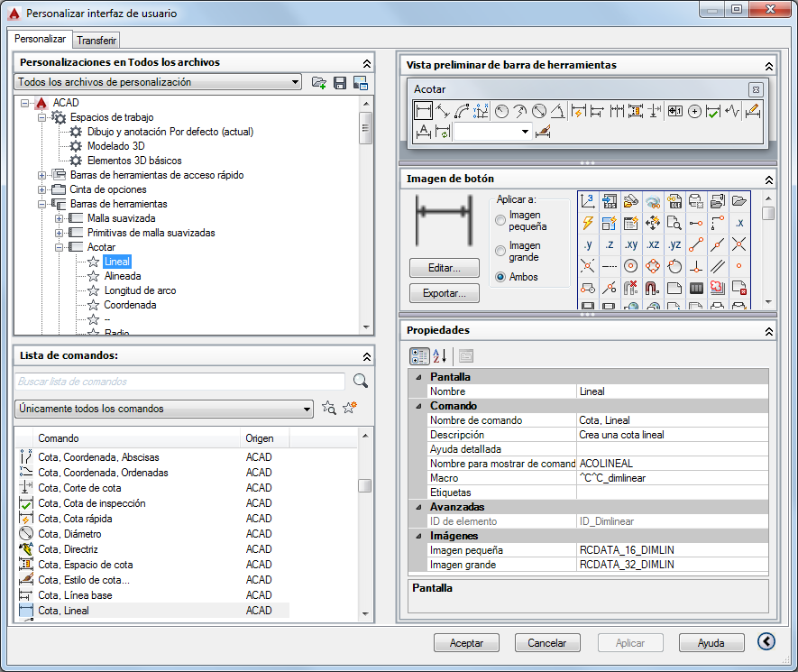Screen dimensions: 798x672
Task: Pick the OLE image in button image library
Action: [674, 201]
